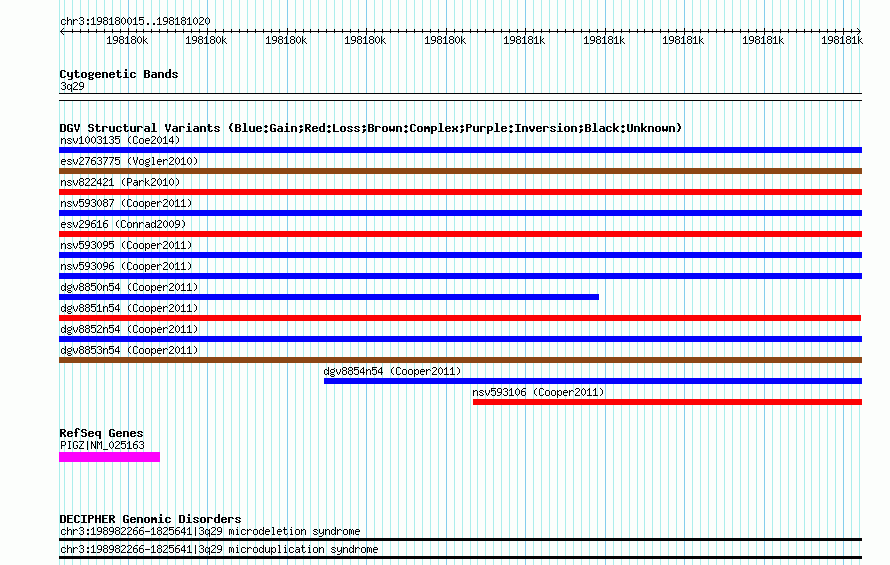Click the 3q29 microduplication syndrome label

(219, 550)
